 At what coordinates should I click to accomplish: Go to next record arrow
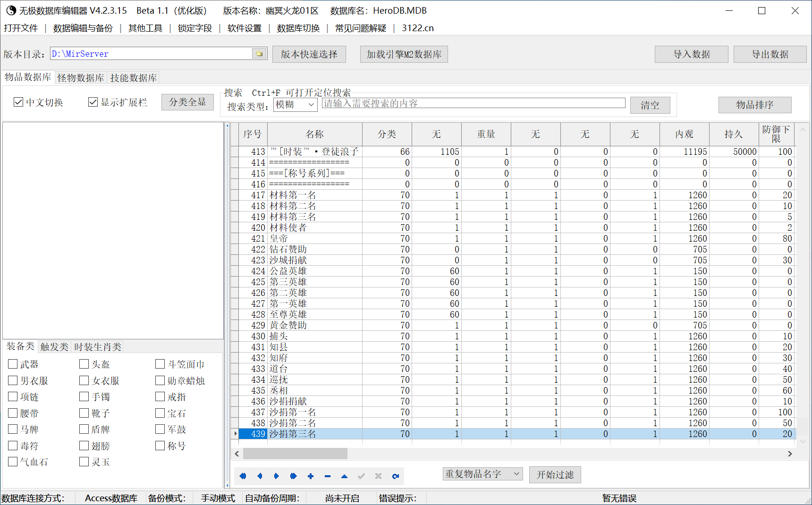[277, 476]
